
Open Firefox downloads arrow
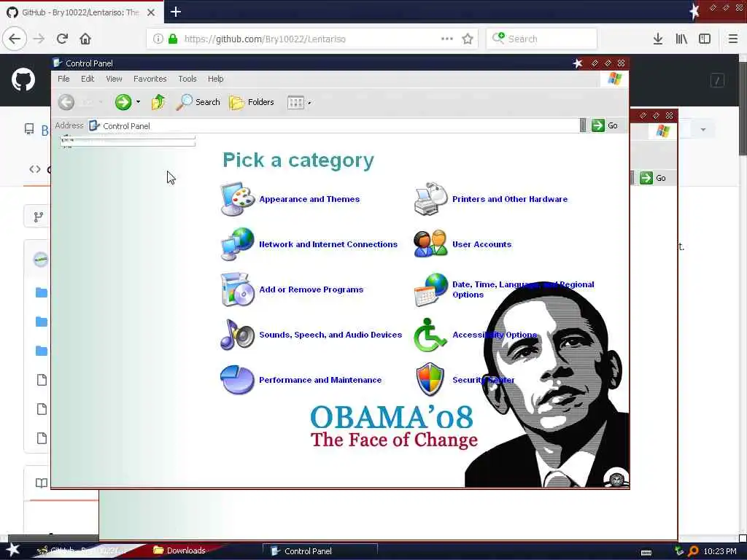657,39
